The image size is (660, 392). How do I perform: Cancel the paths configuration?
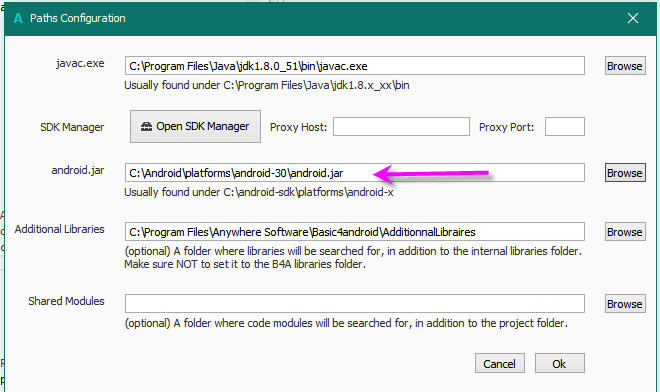point(500,363)
